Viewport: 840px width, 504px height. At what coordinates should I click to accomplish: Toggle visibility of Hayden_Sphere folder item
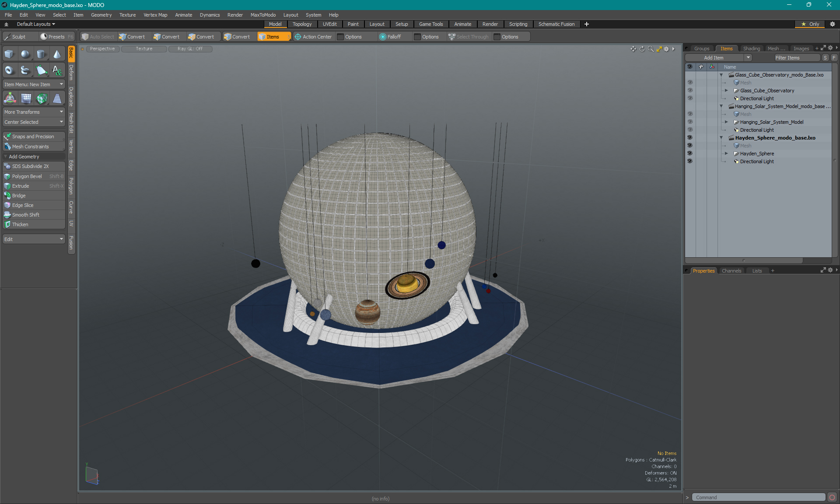click(689, 153)
